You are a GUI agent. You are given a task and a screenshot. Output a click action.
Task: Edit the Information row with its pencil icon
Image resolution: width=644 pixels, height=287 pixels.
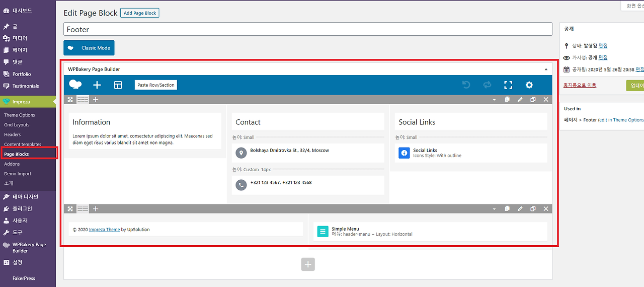[x=520, y=100]
